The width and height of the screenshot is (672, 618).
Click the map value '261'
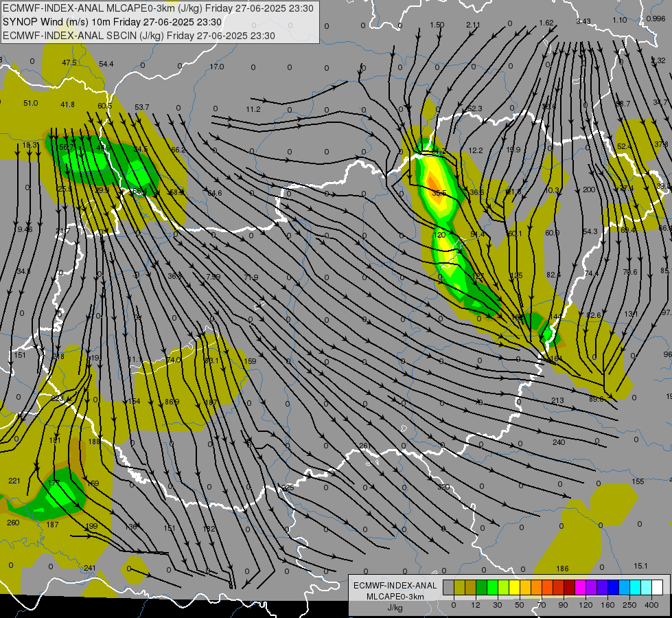tap(364, 446)
